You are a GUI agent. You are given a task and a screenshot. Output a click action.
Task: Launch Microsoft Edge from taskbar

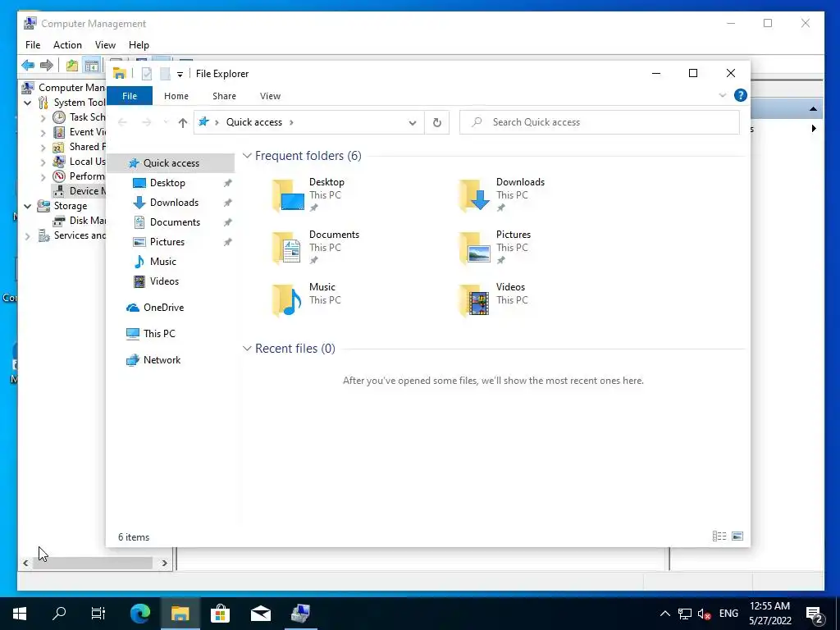140,614
